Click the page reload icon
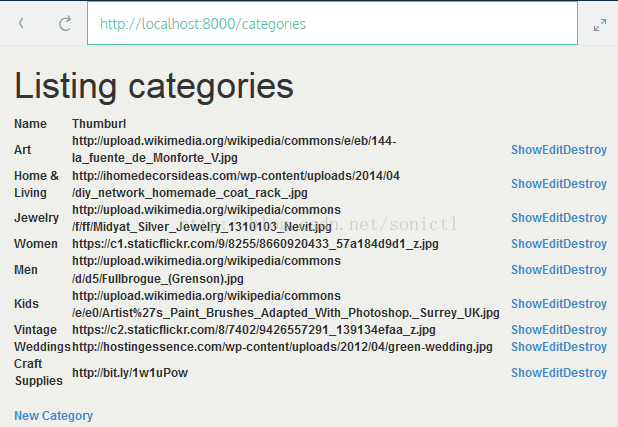This screenshot has height=427, width=618. coord(65,23)
